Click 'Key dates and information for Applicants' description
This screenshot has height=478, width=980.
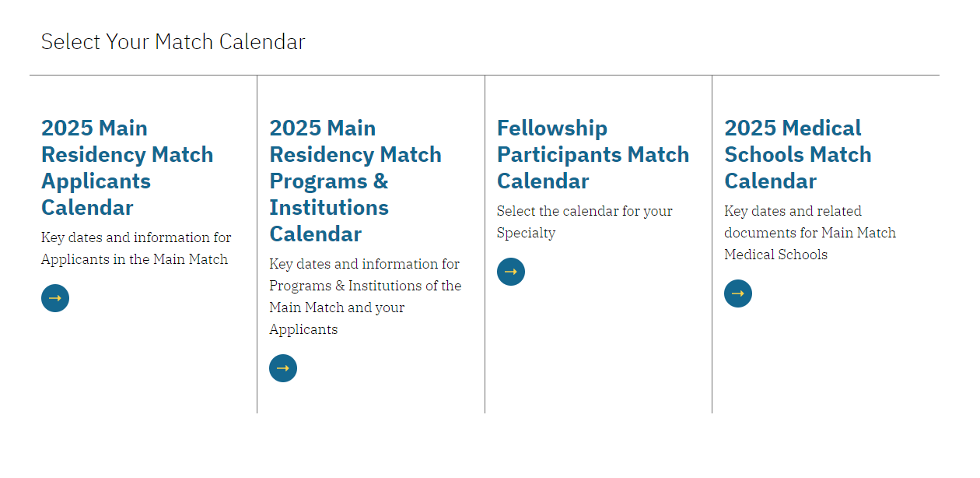[136, 248]
